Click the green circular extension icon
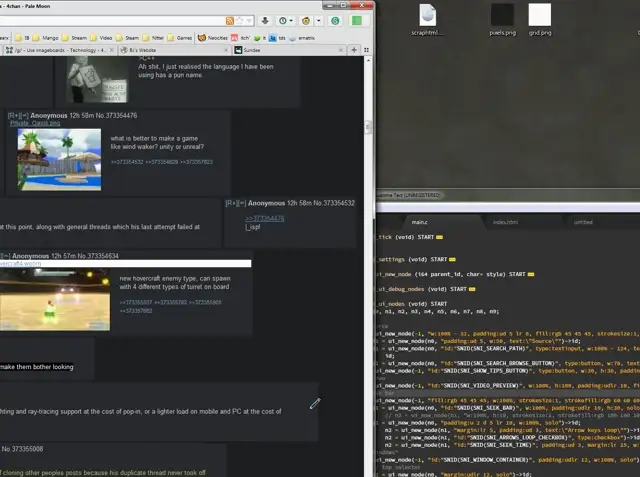The height and width of the screenshot is (477, 640). click(x=334, y=20)
